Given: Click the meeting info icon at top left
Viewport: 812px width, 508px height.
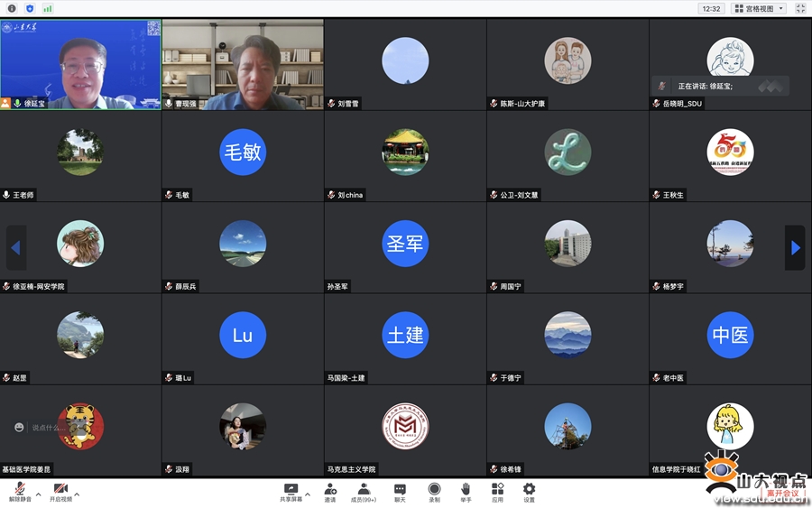Looking at the screenshot, I should click(x=12, y=9).
